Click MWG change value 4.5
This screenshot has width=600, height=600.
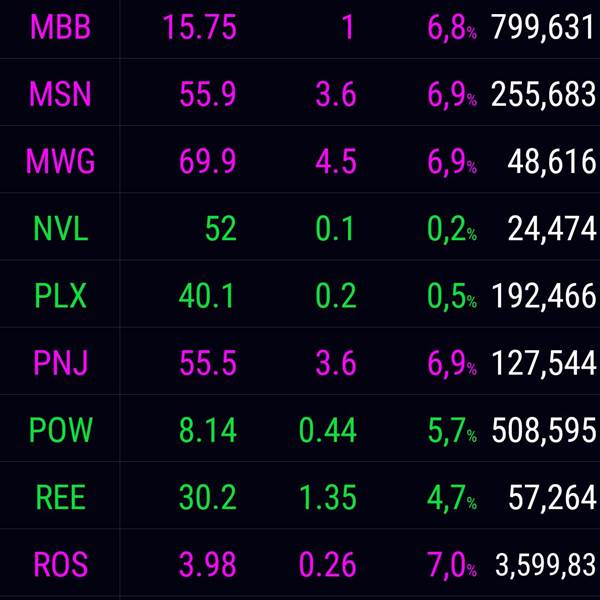coord(336,161)
